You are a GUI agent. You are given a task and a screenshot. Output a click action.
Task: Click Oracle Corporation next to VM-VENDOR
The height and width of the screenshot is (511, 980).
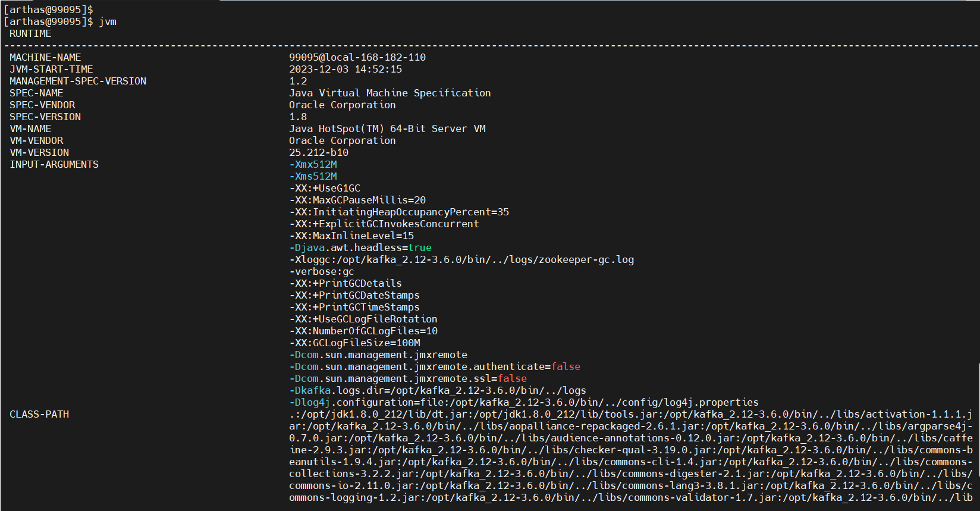click(343, 141)
